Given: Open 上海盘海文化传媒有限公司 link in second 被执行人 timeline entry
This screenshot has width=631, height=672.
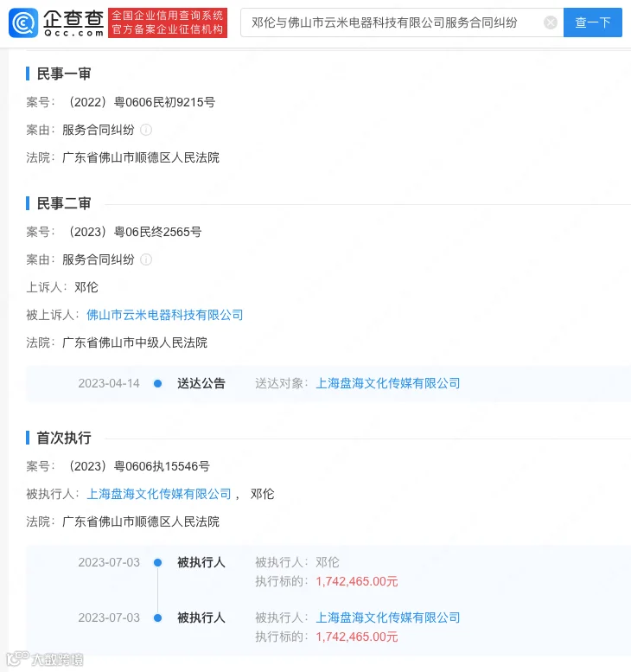Looking at the screenshot, I should coord(388,618).
